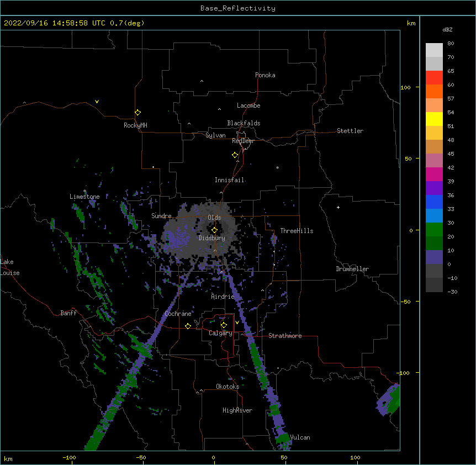Viewport: 476px width, 465px height.
Task: Click the Strathmore town label
Action: (285, 336)
